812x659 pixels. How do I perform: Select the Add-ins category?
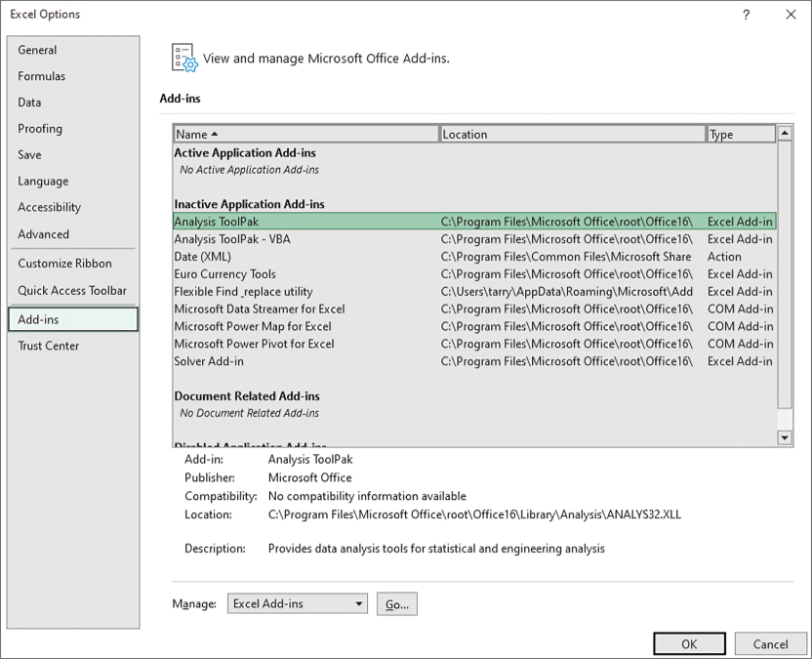point(73,319)
